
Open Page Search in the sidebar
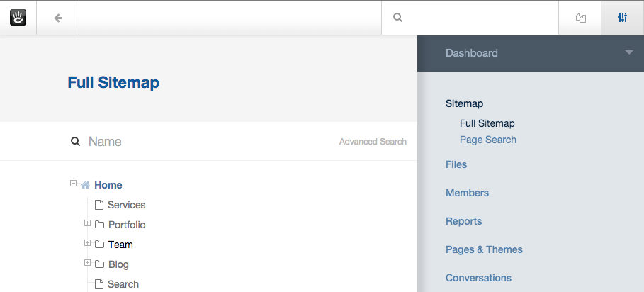point(488,140)
